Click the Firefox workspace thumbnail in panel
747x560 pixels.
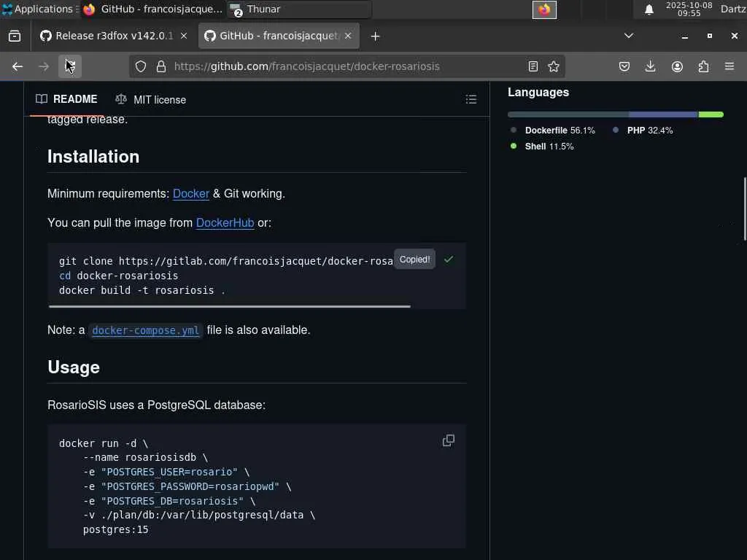(544, 9)
